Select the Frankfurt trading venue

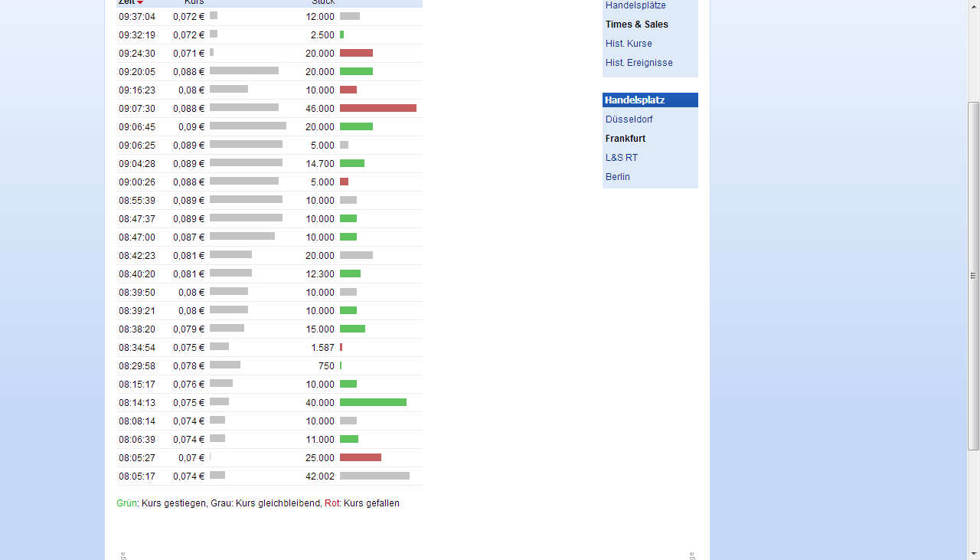click(626, 139)
